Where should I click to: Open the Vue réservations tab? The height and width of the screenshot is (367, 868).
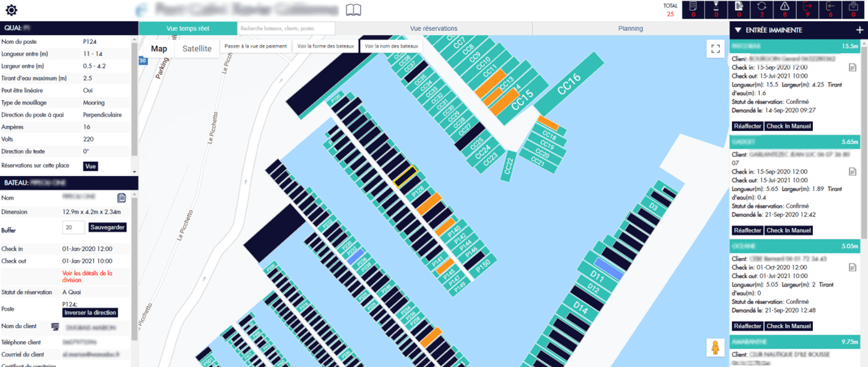pyautogui.click(x=433, y=29)
